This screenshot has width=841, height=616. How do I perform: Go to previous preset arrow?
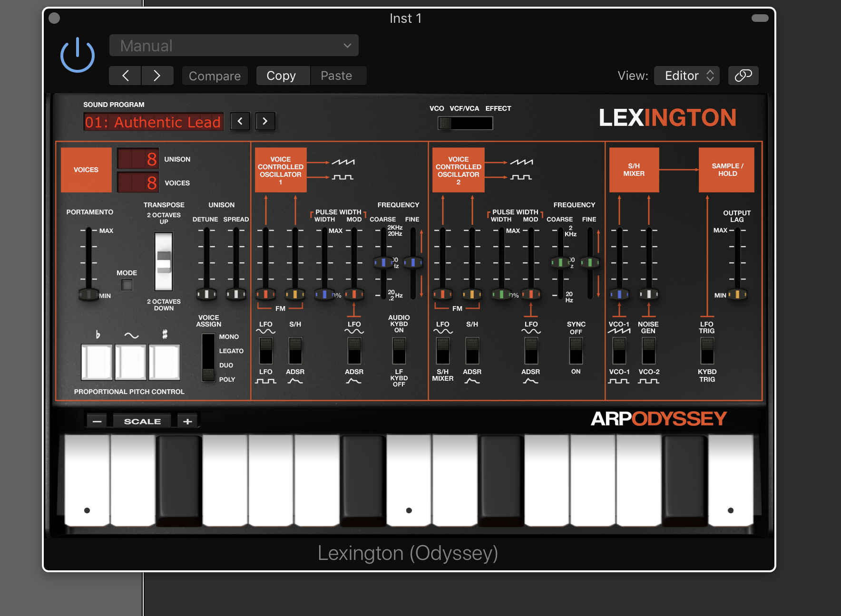coord(125,76)
